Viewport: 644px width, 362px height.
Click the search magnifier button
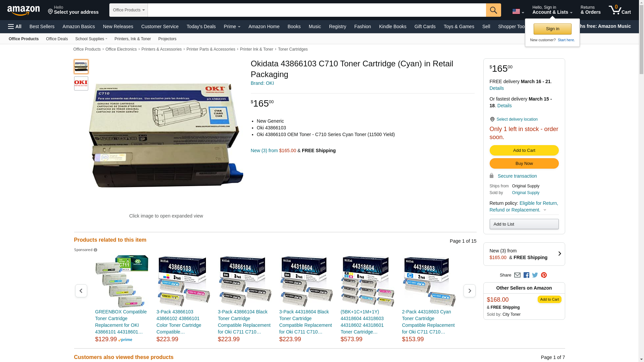[x=493, y=10]
